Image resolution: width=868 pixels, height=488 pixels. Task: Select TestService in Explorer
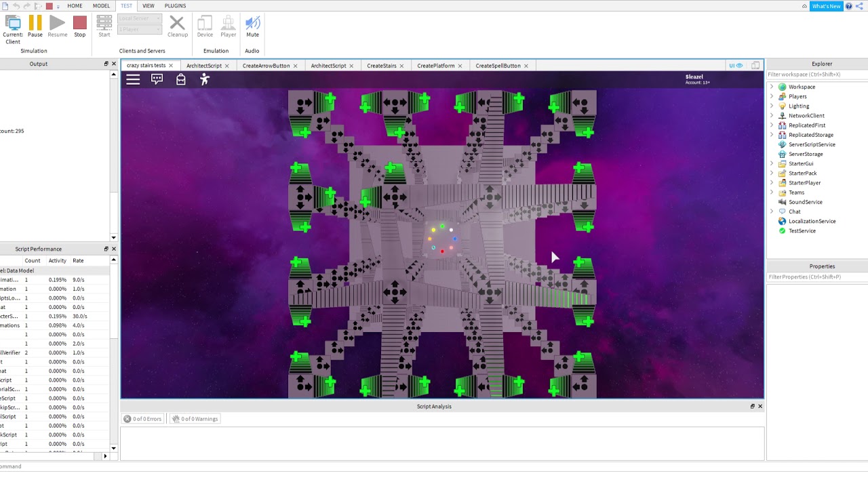coord(802,230)
